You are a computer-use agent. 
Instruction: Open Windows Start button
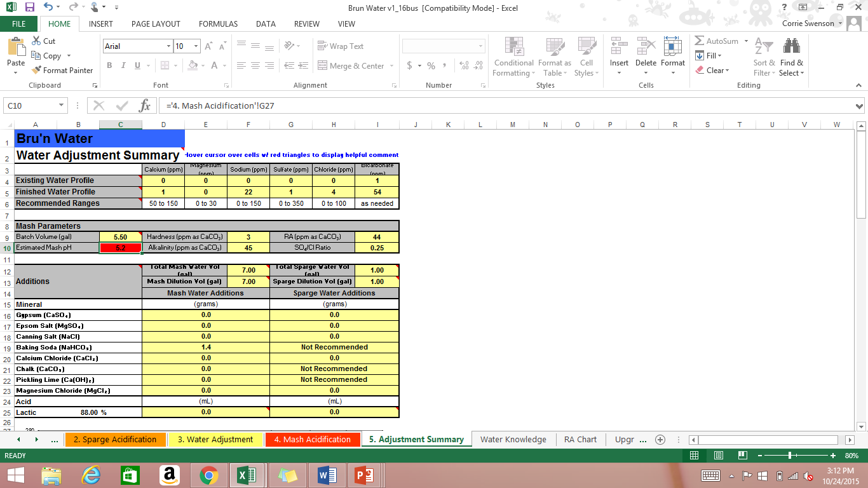point(15,475)
